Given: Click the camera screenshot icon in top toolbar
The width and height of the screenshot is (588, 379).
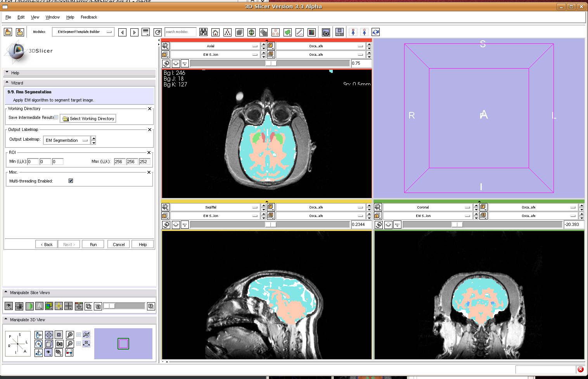Looking at the screenshot, I should (x=326, y=32).
